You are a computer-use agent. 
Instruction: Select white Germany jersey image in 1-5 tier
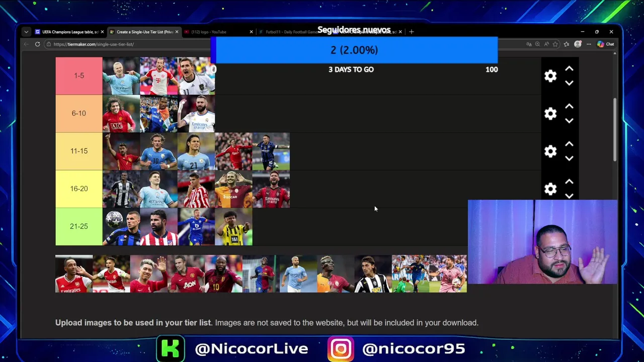(x=196, y=76)
